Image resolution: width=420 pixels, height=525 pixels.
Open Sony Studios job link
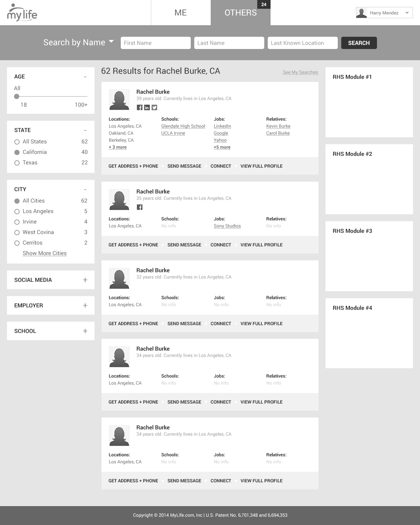tap(227, 226)
